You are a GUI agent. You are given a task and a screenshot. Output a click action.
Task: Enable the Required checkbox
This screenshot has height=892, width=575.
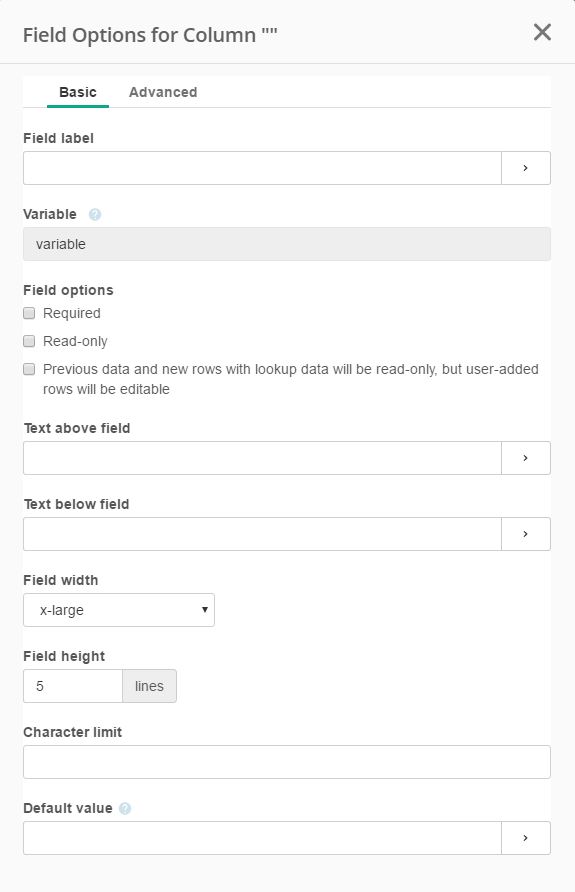29,313
